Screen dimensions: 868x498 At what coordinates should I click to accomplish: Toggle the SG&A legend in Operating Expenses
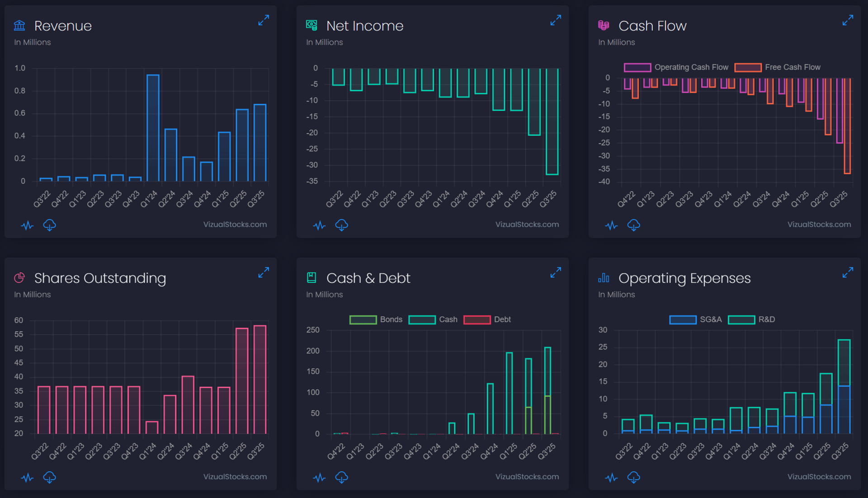coord(683,319)
